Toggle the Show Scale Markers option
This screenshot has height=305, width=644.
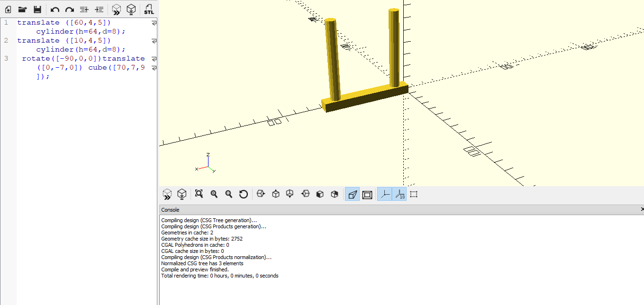coord(399,194)
